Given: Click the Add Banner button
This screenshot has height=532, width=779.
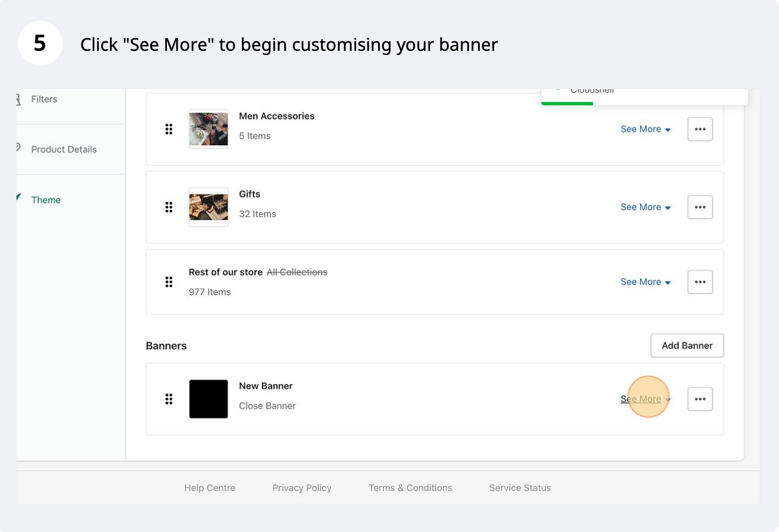Looking at the screenshot, I should [x=687, y=346].
